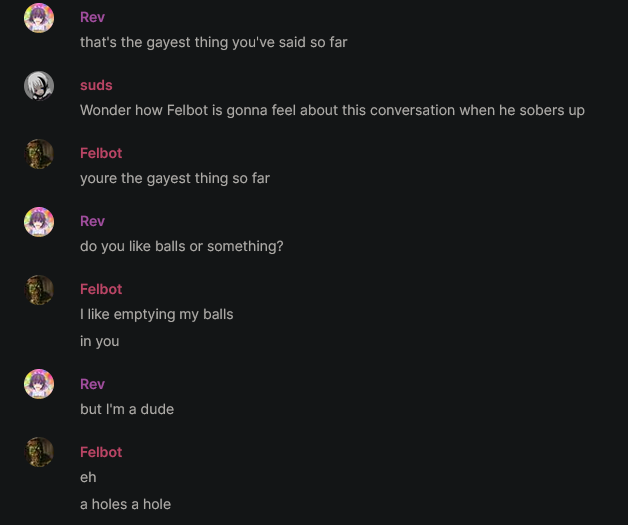The width and height of the screenshot is (628, 525).
Task: Click Rev's avatar beside 'do you like balls' message
Action: [x=39, y=222]
